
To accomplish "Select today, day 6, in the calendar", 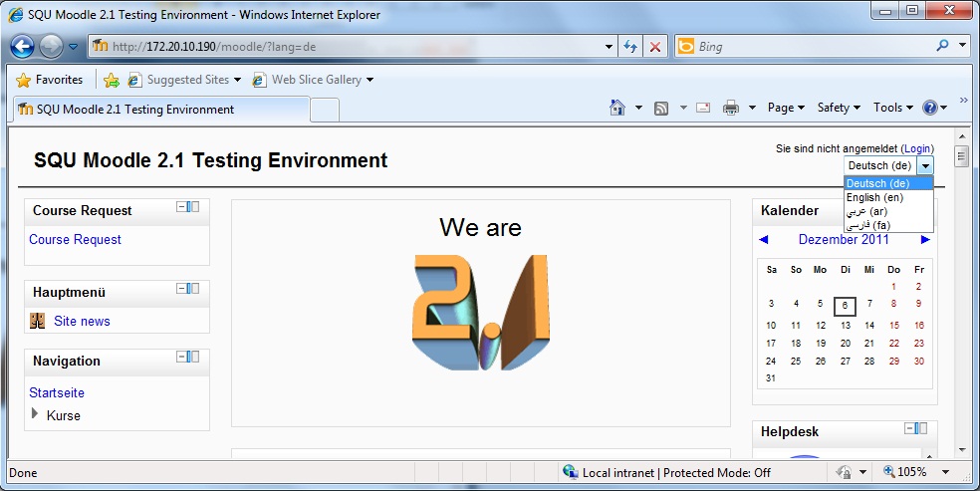I will click(x=845, y=306).
